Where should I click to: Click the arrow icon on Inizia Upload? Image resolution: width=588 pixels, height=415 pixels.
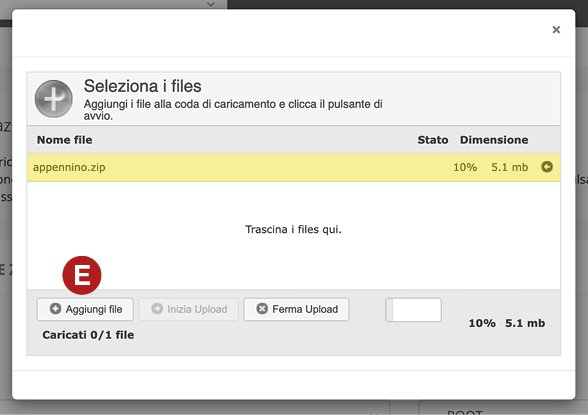click(x=157, y=309)
